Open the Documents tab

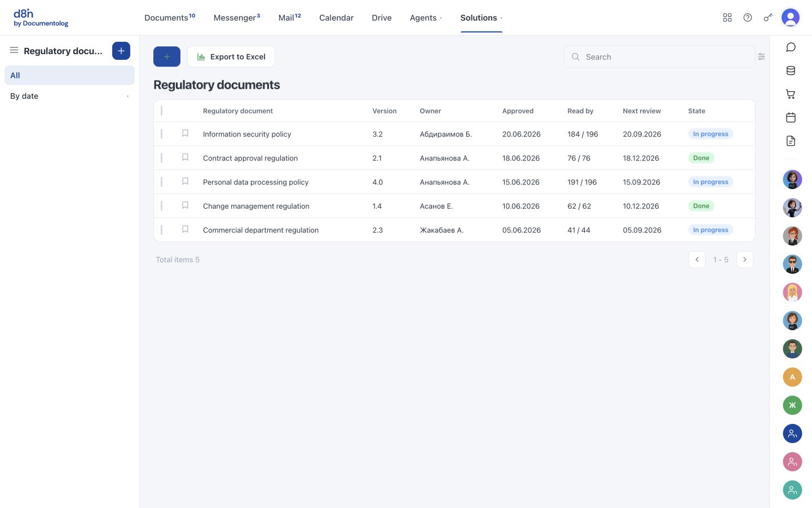[x=170, y=17]
